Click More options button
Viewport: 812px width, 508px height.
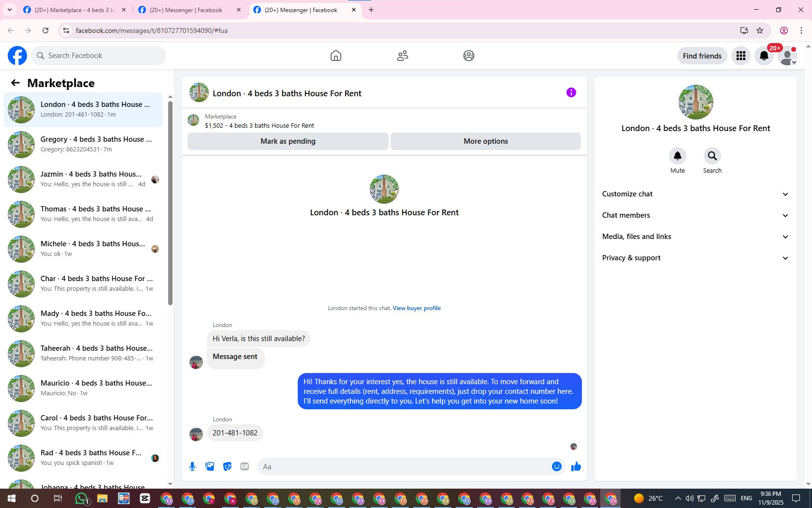(486, 141)
